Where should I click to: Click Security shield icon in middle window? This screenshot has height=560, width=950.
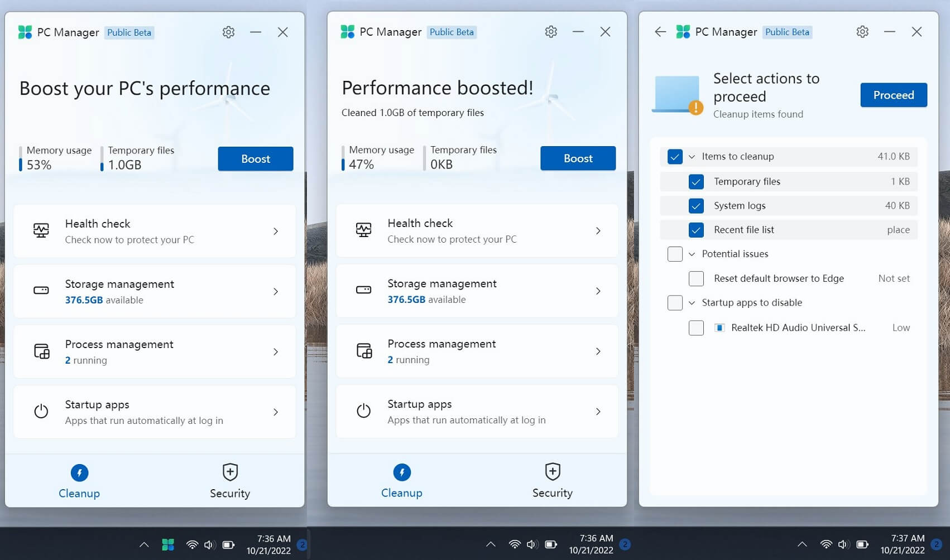tap(553, 472)
